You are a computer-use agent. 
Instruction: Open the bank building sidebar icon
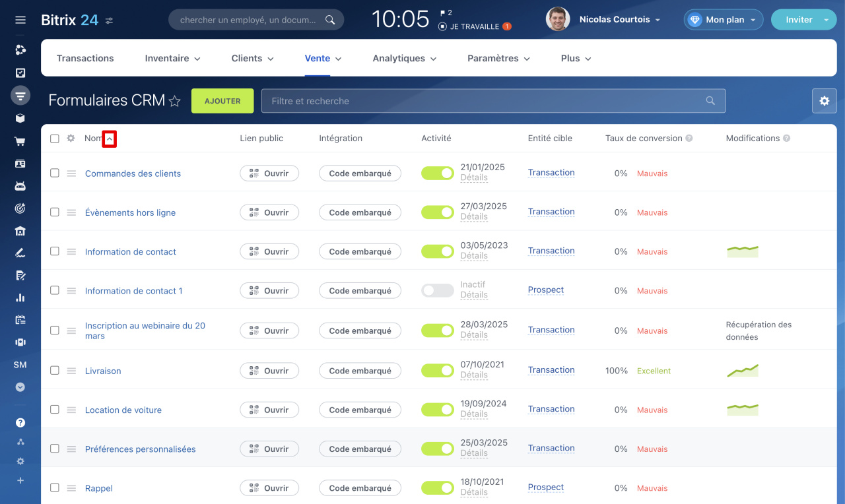(x=20, y=231)
